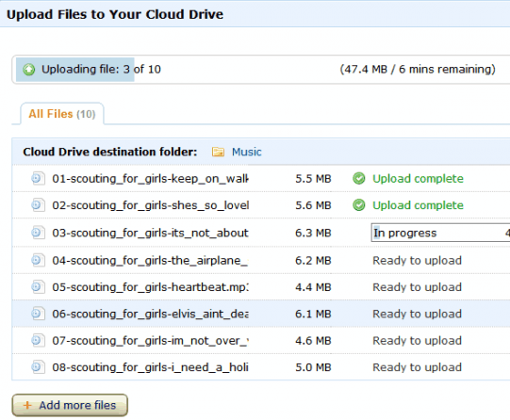Click file icon for 02-scouting_for_girls-shes_so_lovel
Viewport: 510px width, 420px height.
pos(38,205)
